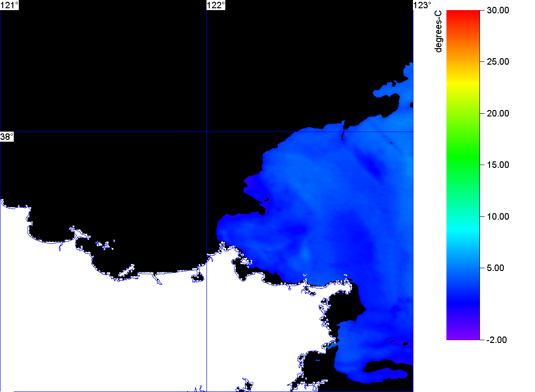The width and height of the screenshot is (535, 392).
Task: Click the 15.00 colorbar value
Action: point(498,165)
